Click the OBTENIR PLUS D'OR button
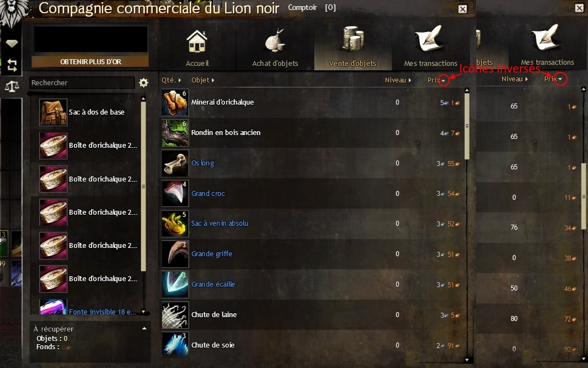This screenshot has height=368, width=588. click(90, 61)
